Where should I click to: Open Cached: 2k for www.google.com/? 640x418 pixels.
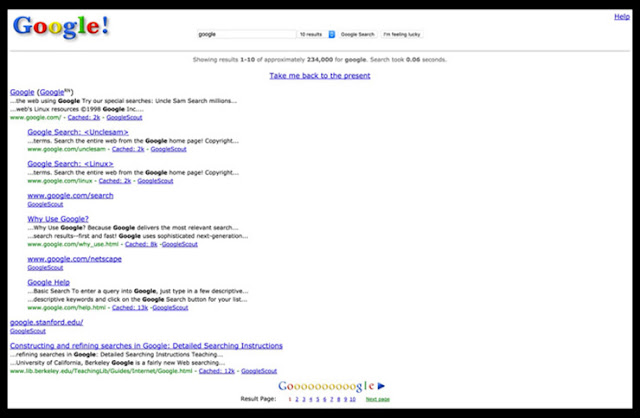pyautogui.click(x=84, y=118)
